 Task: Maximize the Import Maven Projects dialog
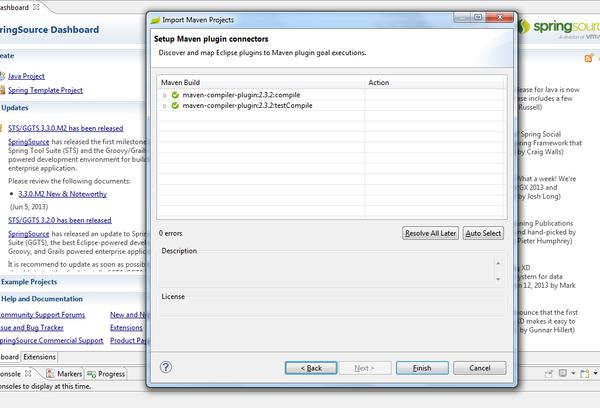(x=478, y=17)
